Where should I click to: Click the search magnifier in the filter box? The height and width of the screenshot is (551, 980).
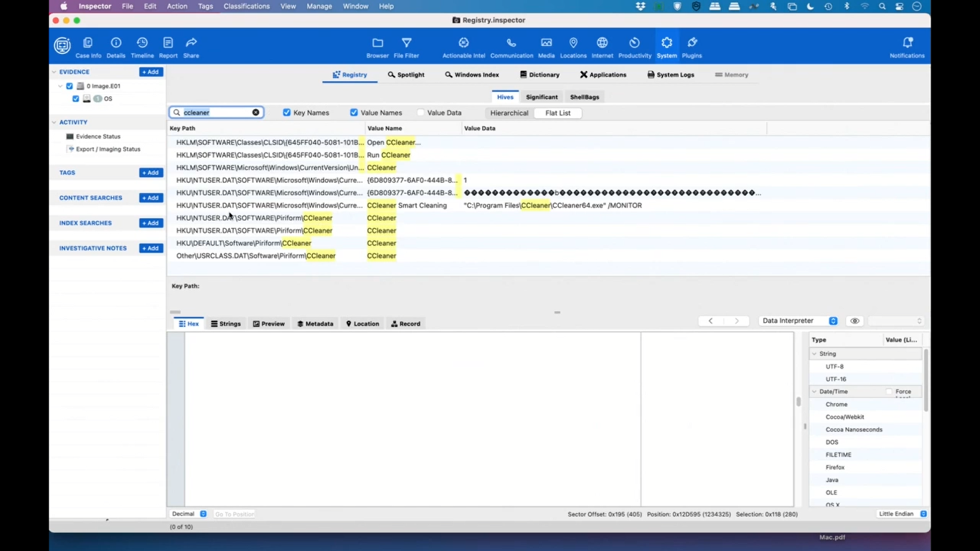pos(176,113)
